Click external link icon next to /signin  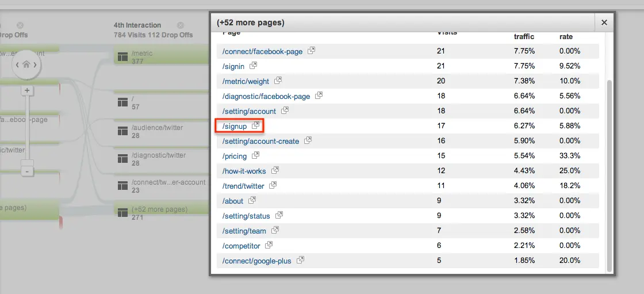tap(254, 66)
